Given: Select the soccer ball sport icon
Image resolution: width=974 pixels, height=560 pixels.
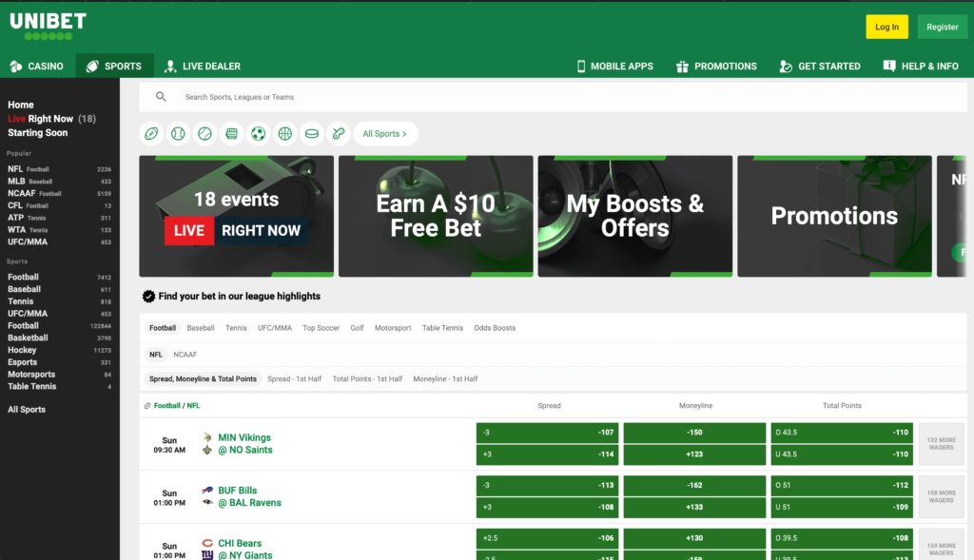Looking at the screenshot, I should [x=259, y=133].
